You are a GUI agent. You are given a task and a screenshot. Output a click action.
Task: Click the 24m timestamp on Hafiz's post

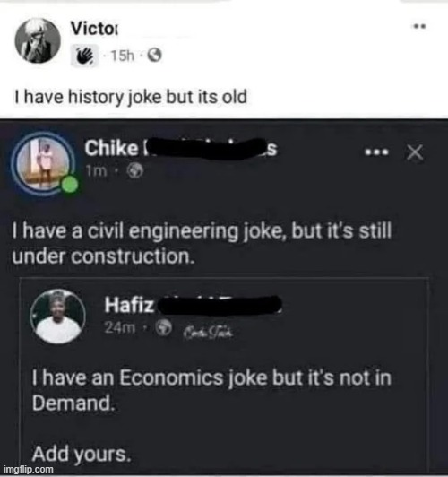coord(120,327)
